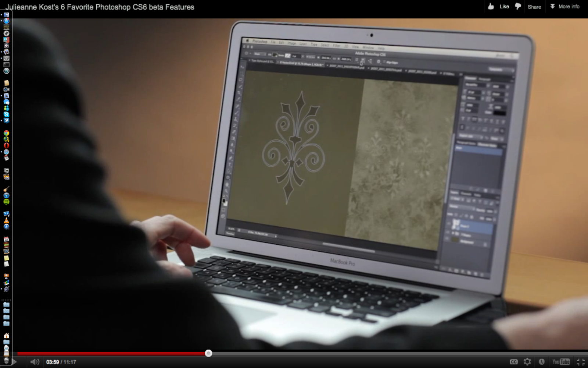Open Mail app in the dock
The image size is (588, 368).
pyautogui.click(x=6, y=96)
